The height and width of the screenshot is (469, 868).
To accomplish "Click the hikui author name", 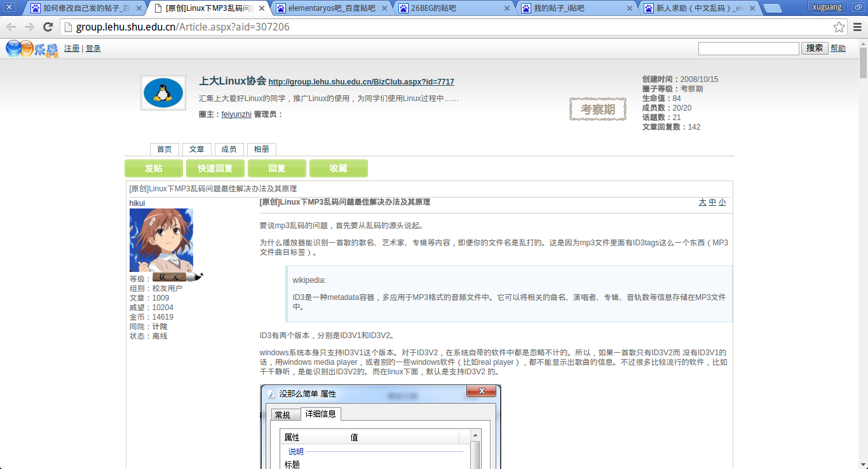I will 137,203.
